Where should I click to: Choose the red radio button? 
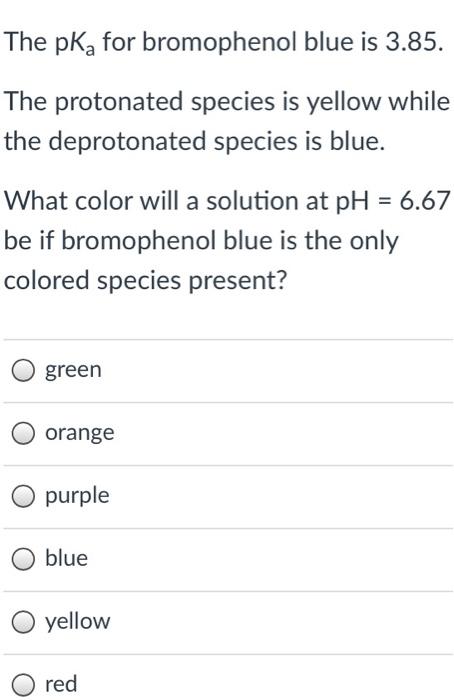point(23,685)
